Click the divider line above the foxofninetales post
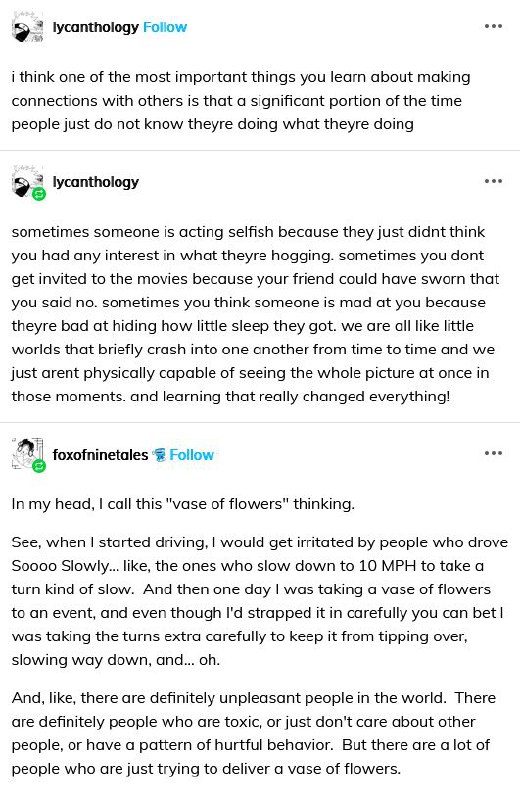The width and height of the screenshot is (520, 800). click(260, 422)
